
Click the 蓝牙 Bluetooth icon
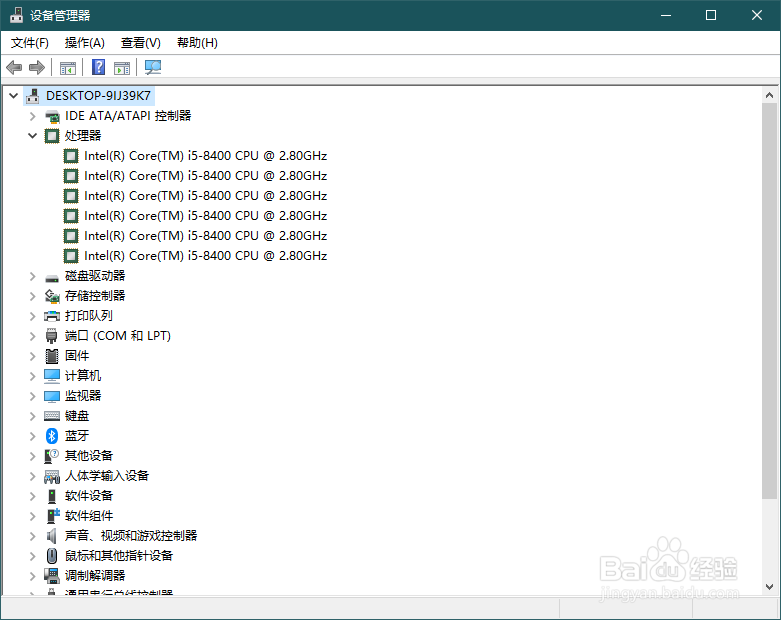[52, 436]
